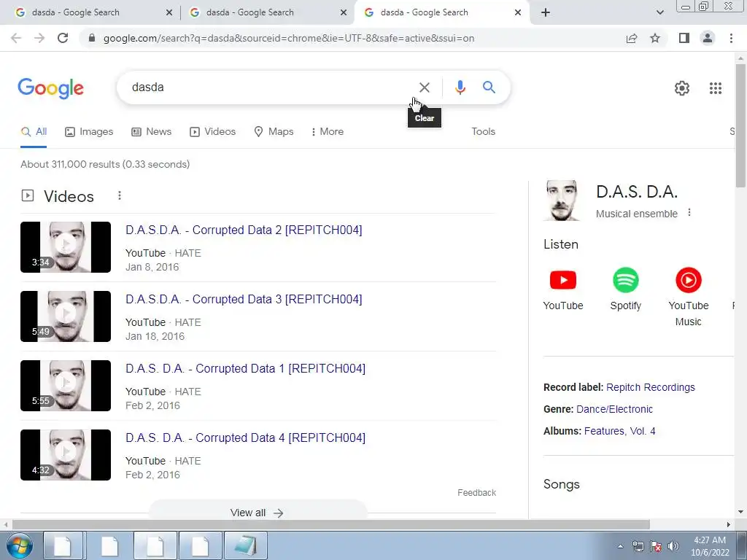The width and height of the screenshot is (747, 560).
Task: Expand the More search filters menu
Action: point(327,131)
